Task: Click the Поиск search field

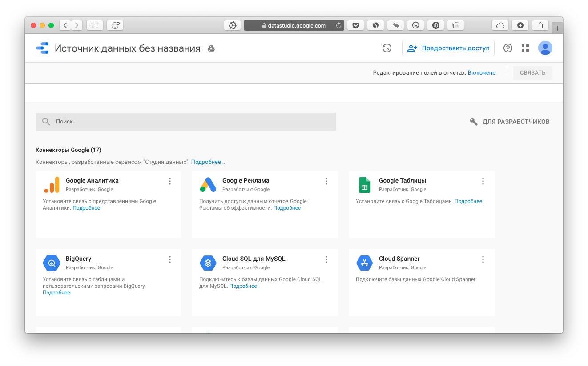Action: pyautogui.click(x=186, y=121)
